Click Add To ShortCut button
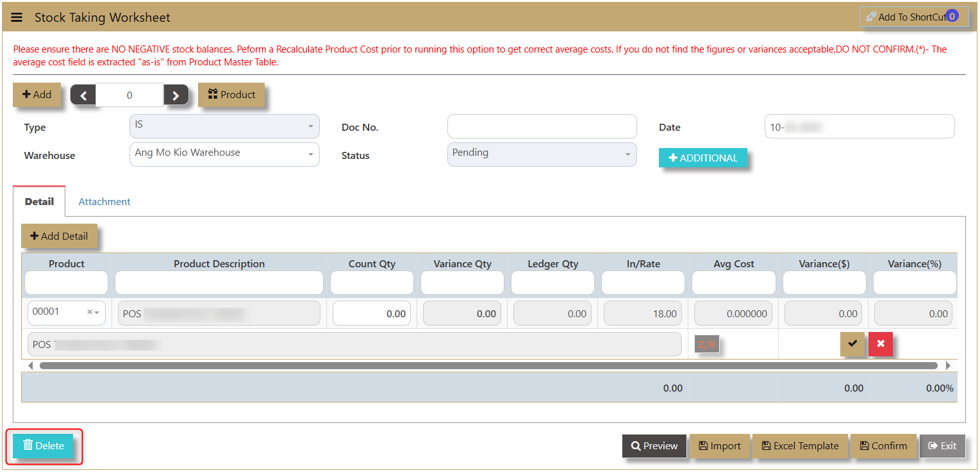Screen dimensions: 980x473 913,17
